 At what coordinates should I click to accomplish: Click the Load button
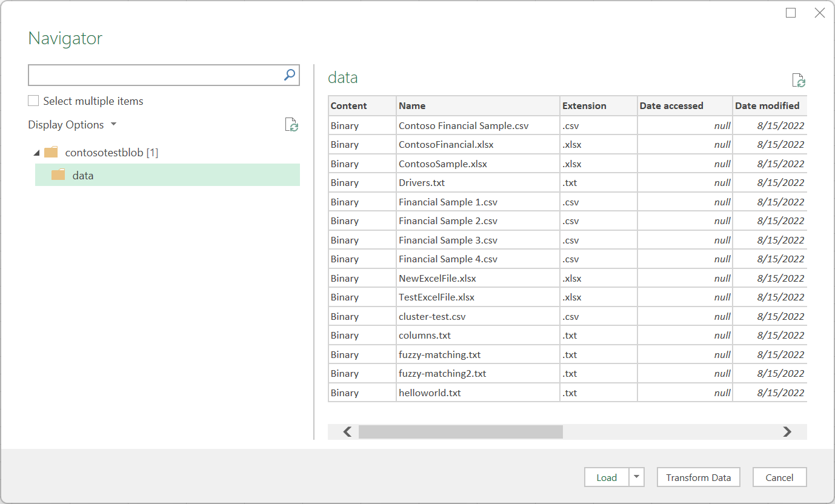(x=607, y=477)
